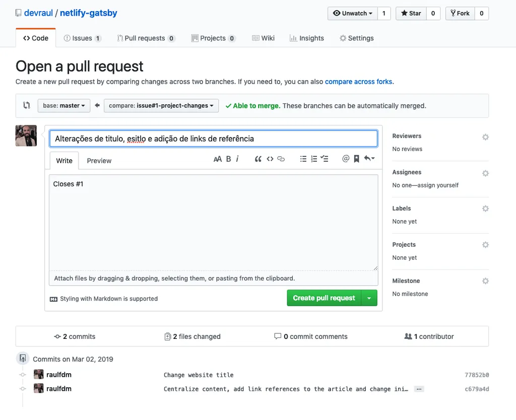Insert a quote block icon
The height and width of the screenshot is (420, 516).
point(258,159)
